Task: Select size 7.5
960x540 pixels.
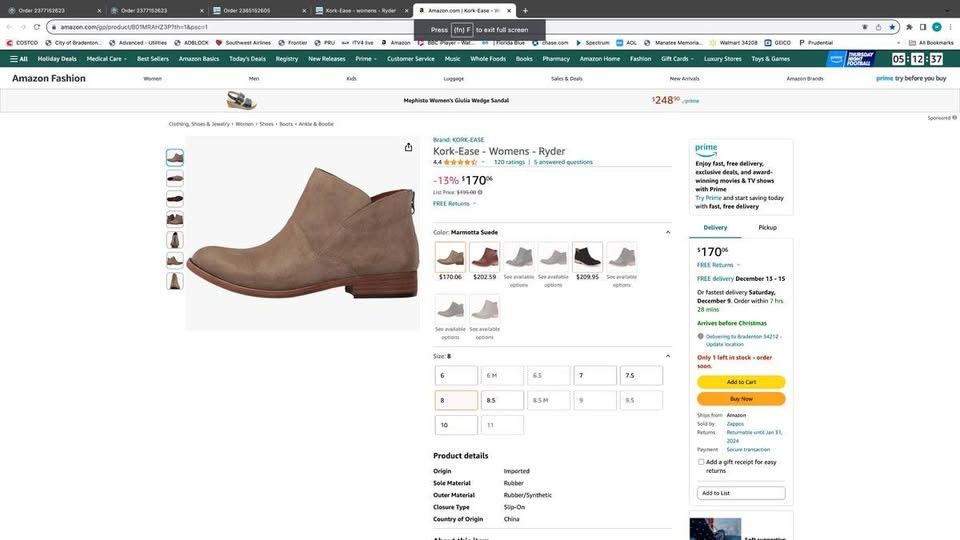Action: pyautogui.click(x=641, y=375)
